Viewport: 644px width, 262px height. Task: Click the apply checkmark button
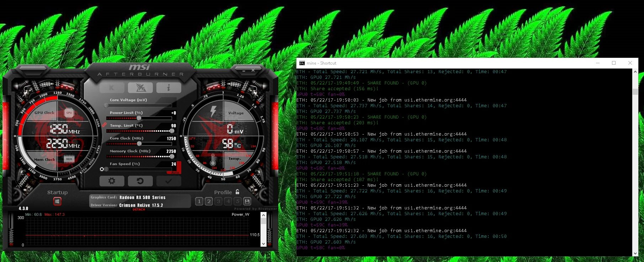coord(168,181)
